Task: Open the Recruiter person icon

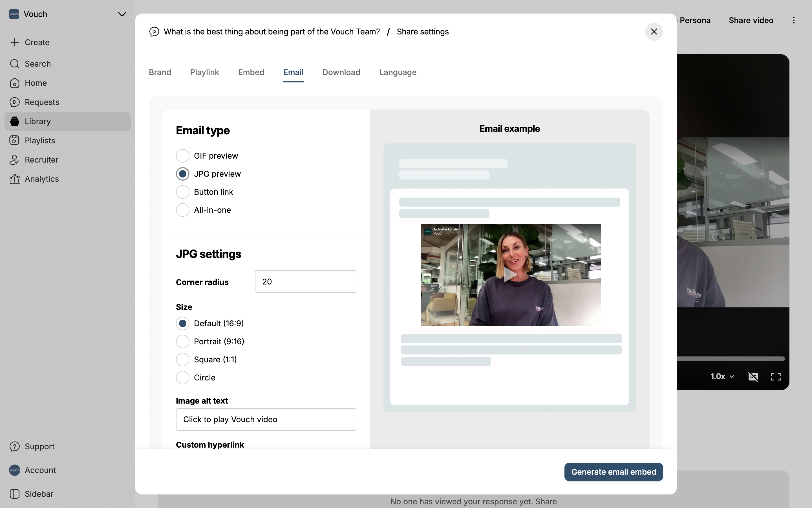Action: coord(14,159)
